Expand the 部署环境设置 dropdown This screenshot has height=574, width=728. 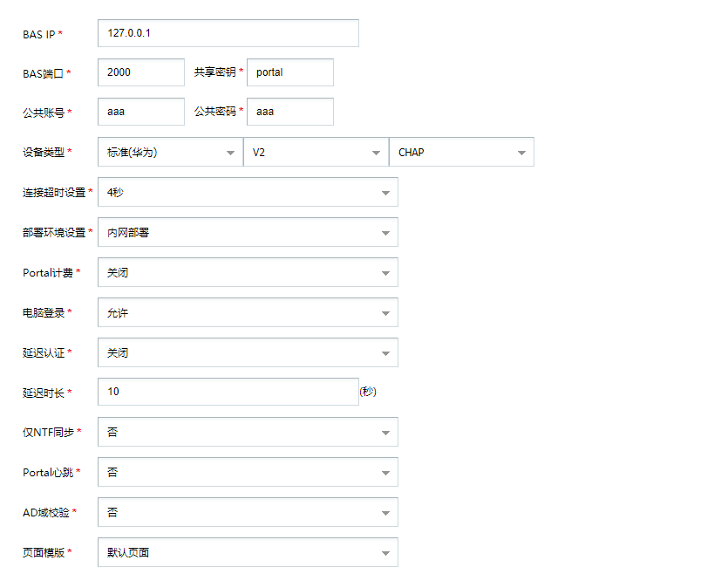pos(248,232)
